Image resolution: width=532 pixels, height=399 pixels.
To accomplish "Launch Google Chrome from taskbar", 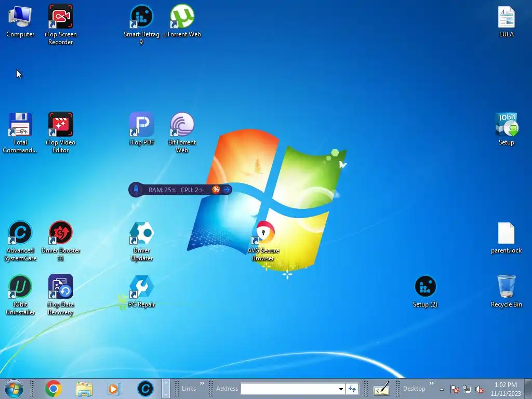I will 54,389.
